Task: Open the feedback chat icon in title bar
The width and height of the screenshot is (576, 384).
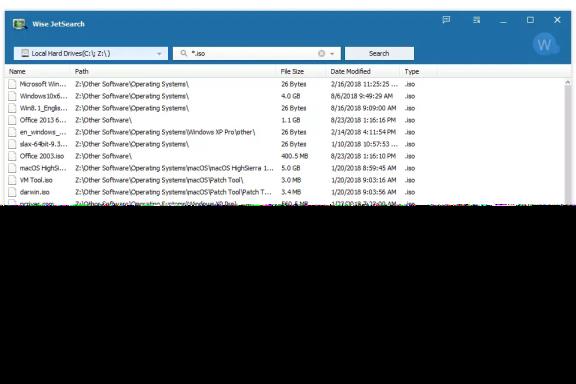Action: pos(446,20)
